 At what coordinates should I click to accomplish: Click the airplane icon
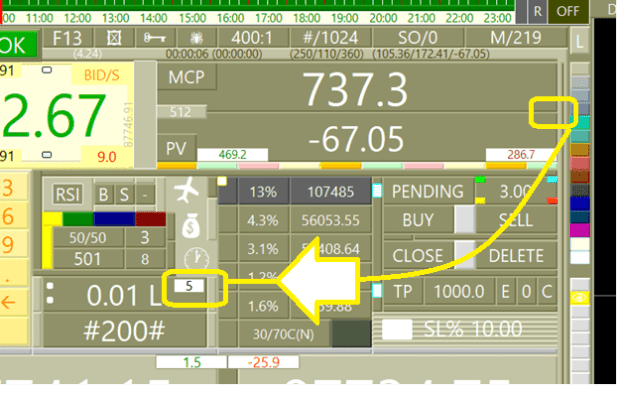click(186, 191)
